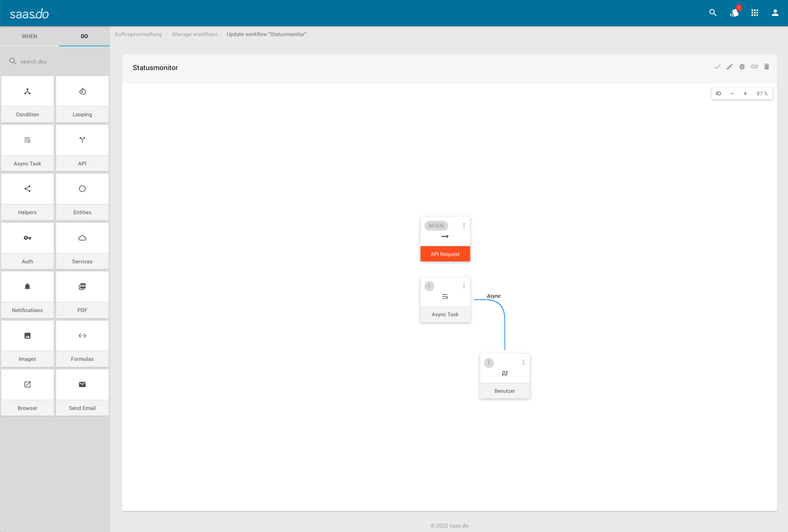
Task: Click the pencil edit icon in workflow header
Action: tap(729, 67)
